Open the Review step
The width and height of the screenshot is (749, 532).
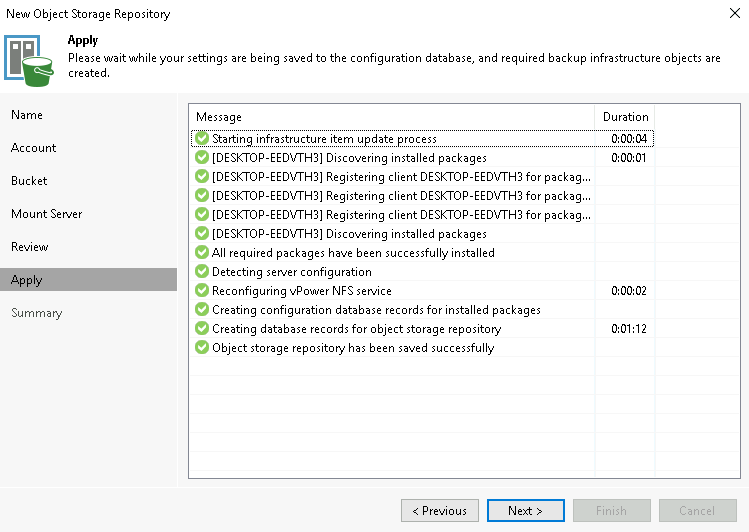[x=30, y=247]
